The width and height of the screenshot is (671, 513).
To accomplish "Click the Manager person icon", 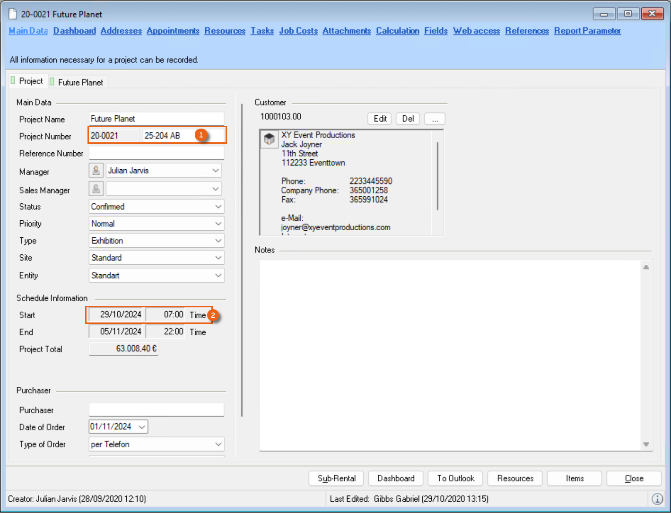I will coord(97,171).
